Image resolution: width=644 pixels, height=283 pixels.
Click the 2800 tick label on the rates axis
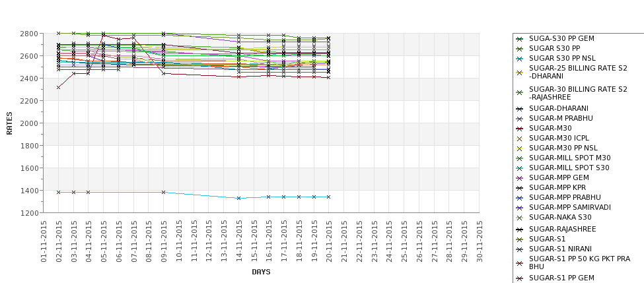(29, 34)
